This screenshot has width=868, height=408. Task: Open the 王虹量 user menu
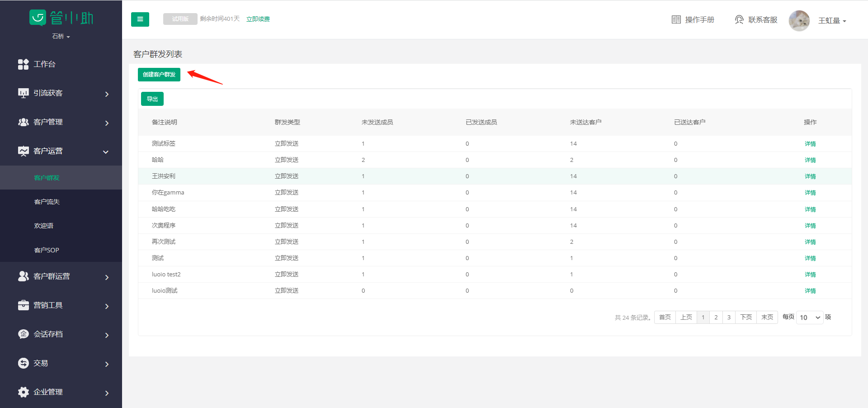point(832,20)
